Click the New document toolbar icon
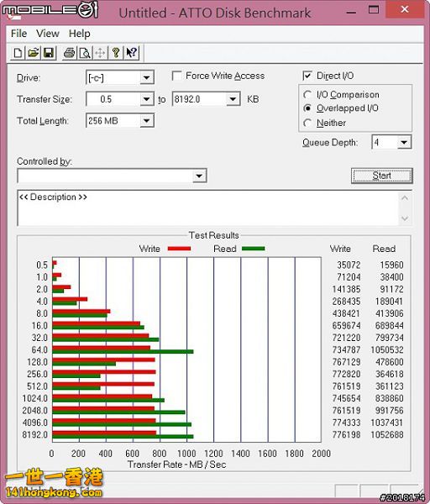The width and height of the screenshot is (430, 504). pos(18,53)
